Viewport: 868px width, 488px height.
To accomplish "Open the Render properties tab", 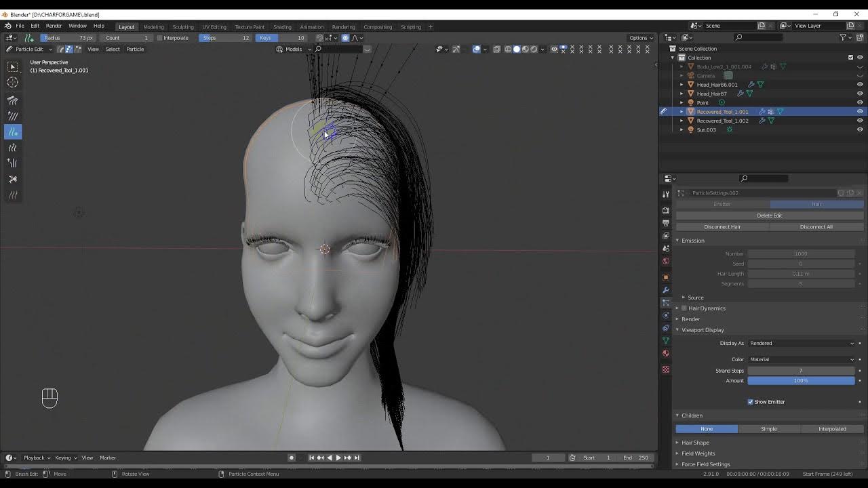I will coord(666,210).
